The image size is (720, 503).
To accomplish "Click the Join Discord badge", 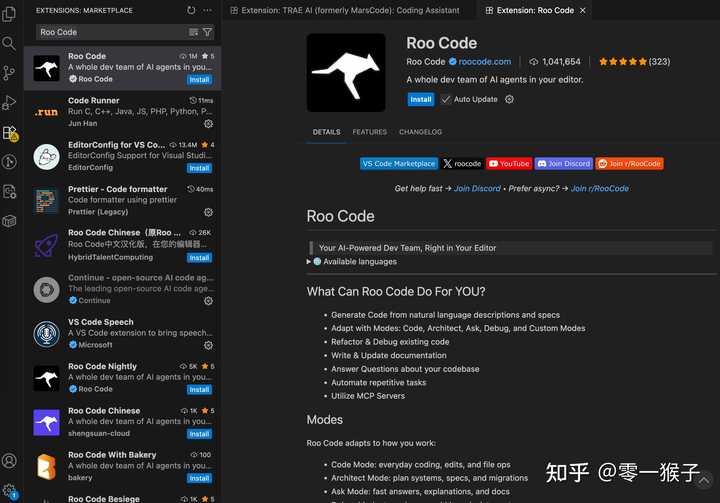I will pyautogui.click(x=563, y=164).
